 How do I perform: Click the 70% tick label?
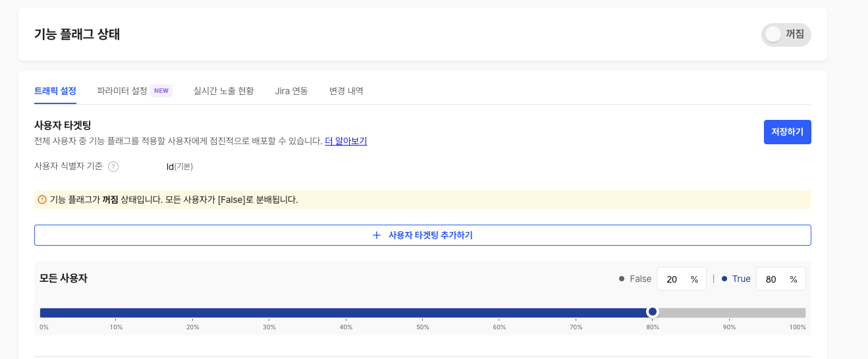point(576,327)
